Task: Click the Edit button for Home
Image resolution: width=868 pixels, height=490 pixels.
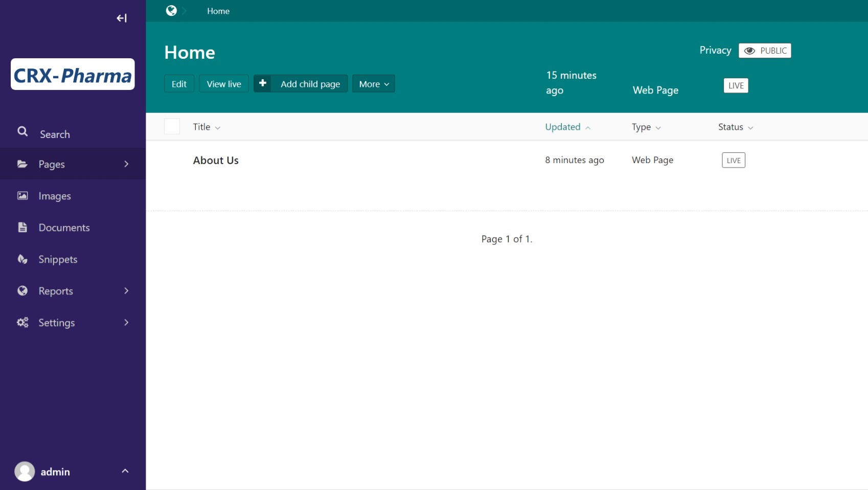Action: point(179,84)
